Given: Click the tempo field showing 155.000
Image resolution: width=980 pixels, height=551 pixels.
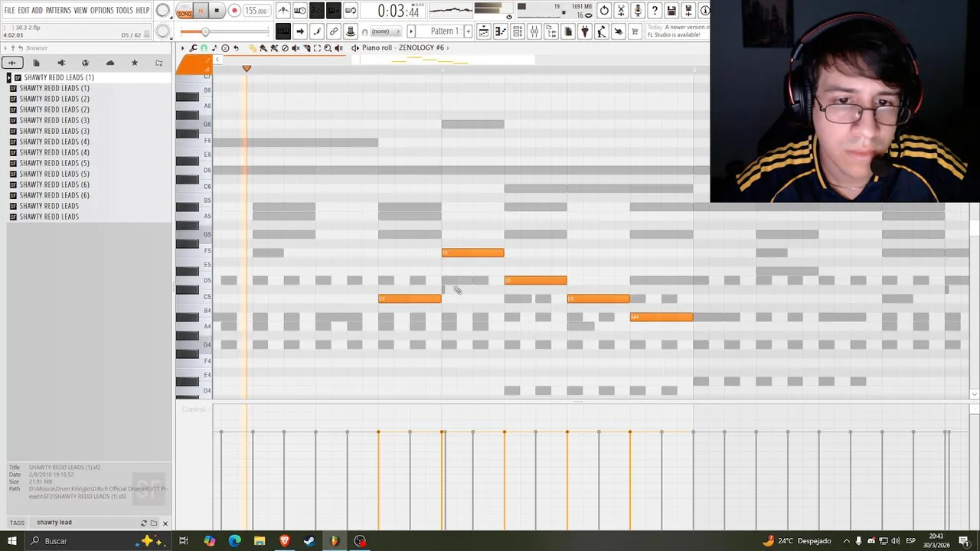Looking at the screenshot, I should pyautogui.click(x=256, y=11).
